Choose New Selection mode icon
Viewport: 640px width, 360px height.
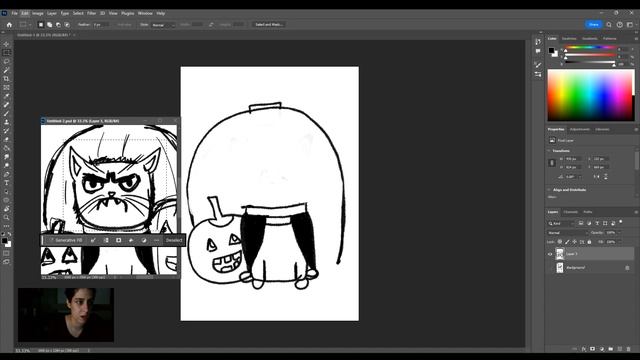(x=40, y=24)
